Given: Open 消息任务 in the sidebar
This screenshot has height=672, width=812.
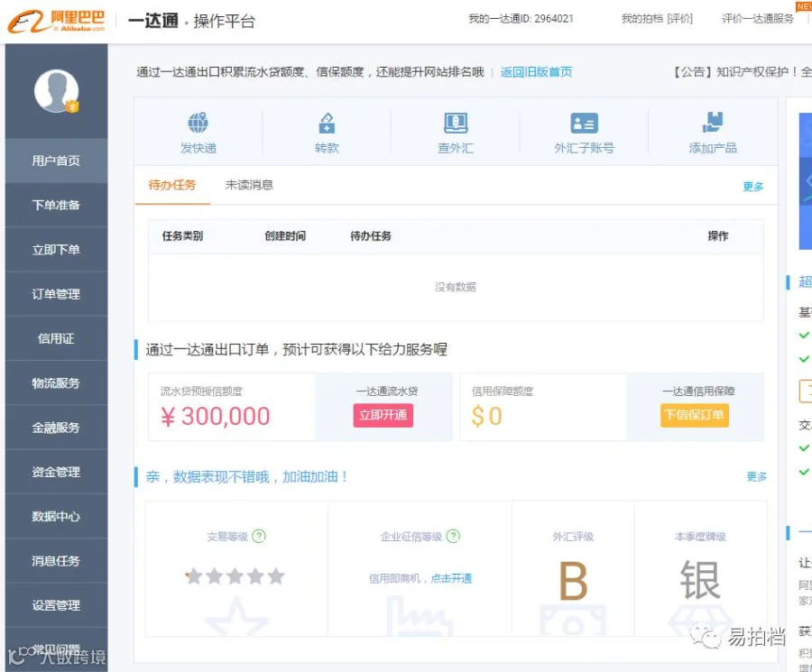Looking at the screenshot, I should (57, 561).
